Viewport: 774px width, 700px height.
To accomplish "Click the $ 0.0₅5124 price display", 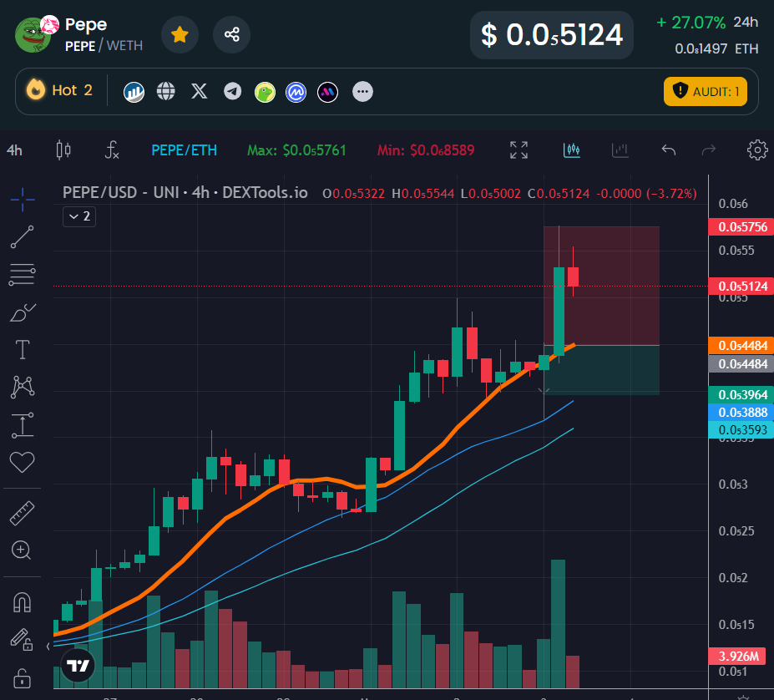I will (x=551, y=35).
